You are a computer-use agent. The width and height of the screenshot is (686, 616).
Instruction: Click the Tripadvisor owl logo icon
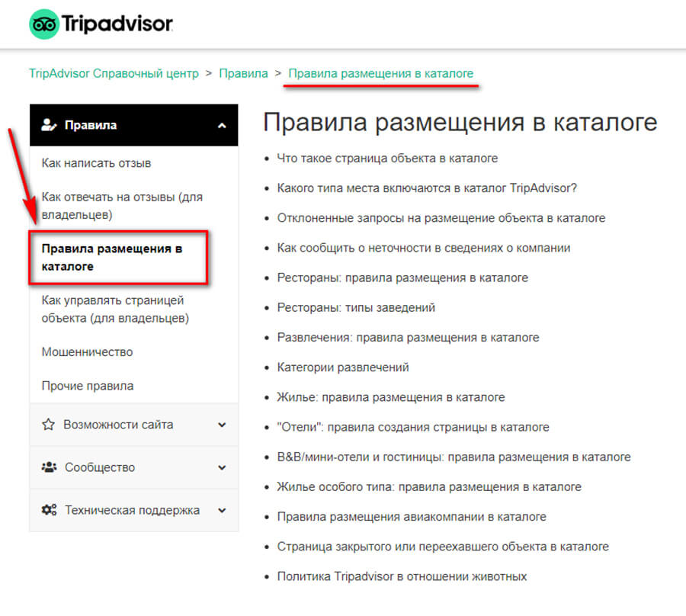pos(44,24)
